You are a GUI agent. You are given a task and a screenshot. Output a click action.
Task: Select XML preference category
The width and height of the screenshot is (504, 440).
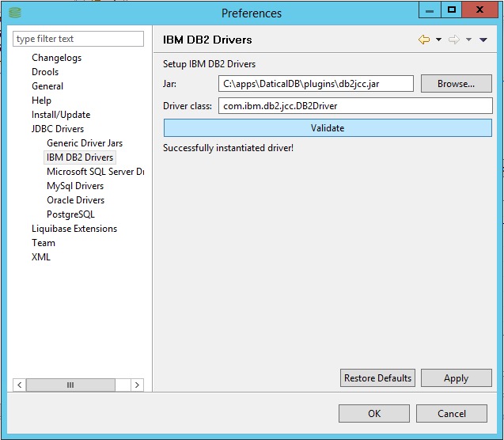point(41,257)
